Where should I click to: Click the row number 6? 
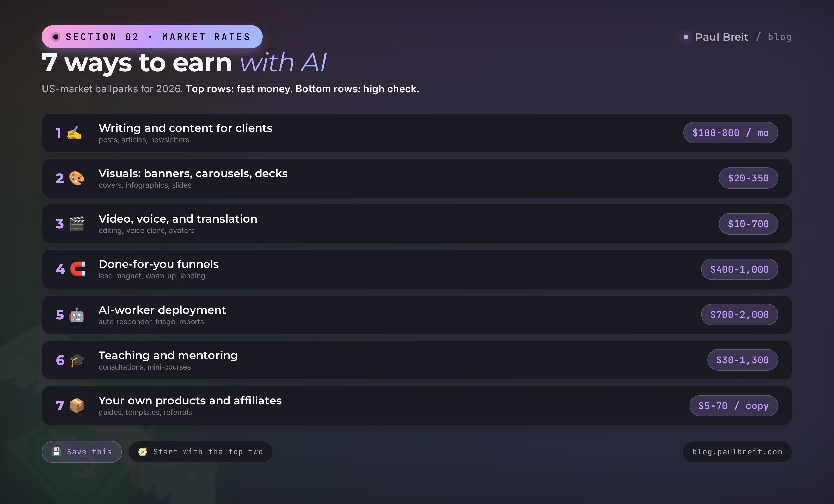pos(60,360)
